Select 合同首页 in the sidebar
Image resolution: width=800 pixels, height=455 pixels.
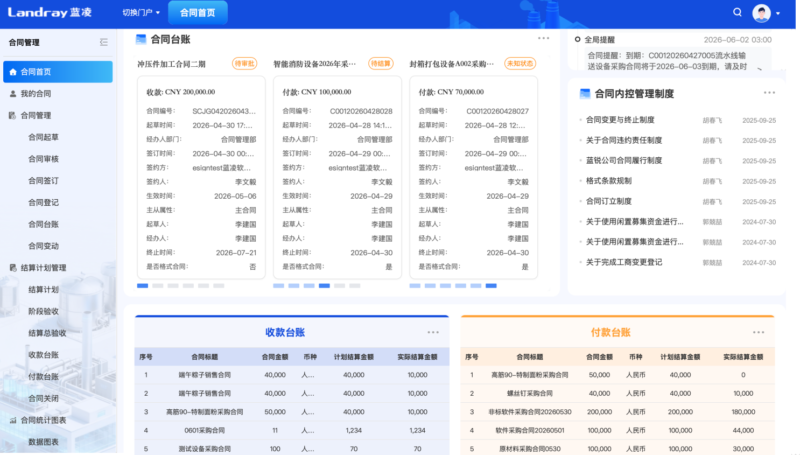click(58, 72)
